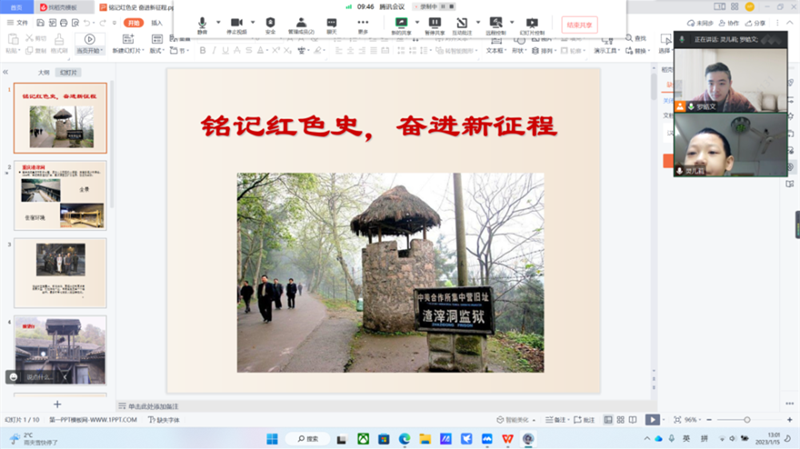Open the Manage members (2) panel
Screen dimensions: 800x449
tap(301, 25)
